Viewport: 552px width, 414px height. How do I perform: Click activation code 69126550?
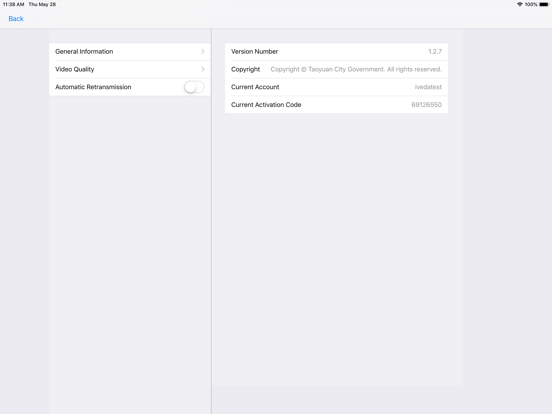[x=426, y=105]
